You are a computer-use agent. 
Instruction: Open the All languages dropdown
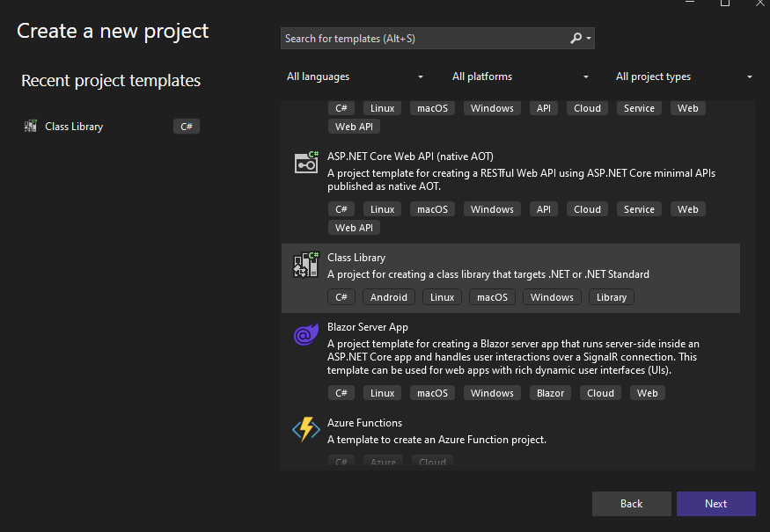tap(355, 77)
